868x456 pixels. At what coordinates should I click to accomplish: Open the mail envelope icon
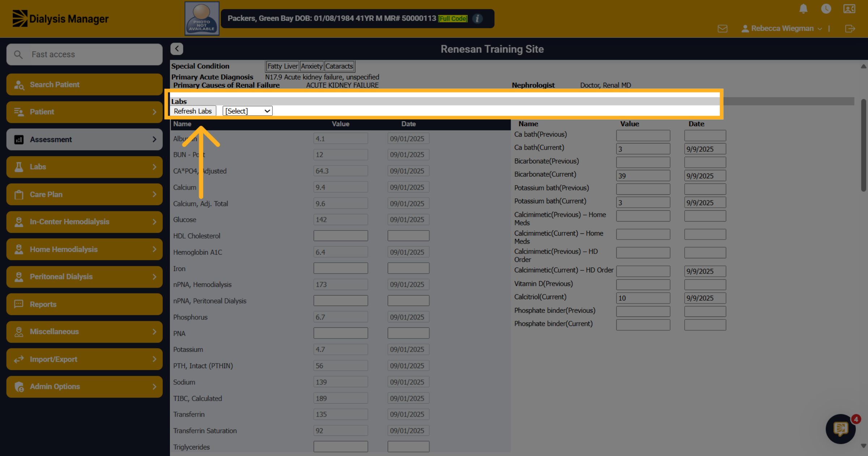click(722, 29)
